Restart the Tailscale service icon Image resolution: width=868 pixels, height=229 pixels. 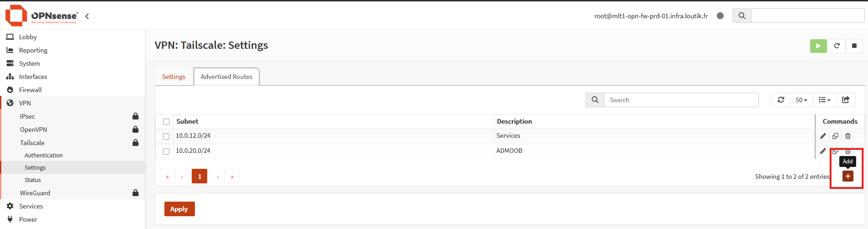837,46
